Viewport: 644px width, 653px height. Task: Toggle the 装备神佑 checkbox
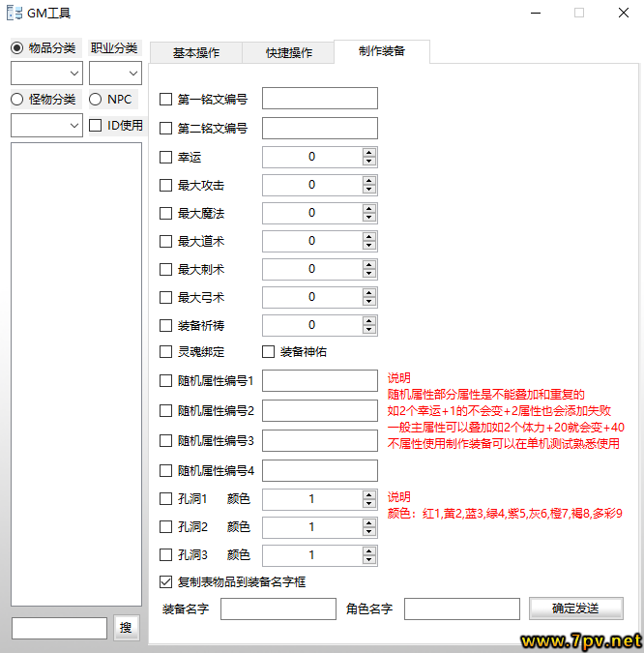coord(269,352)
